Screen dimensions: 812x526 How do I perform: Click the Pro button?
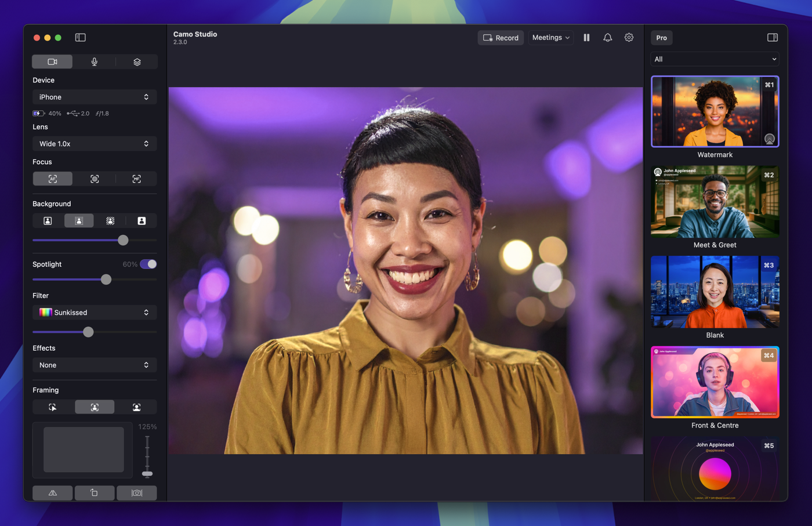(x=661, y=38)
